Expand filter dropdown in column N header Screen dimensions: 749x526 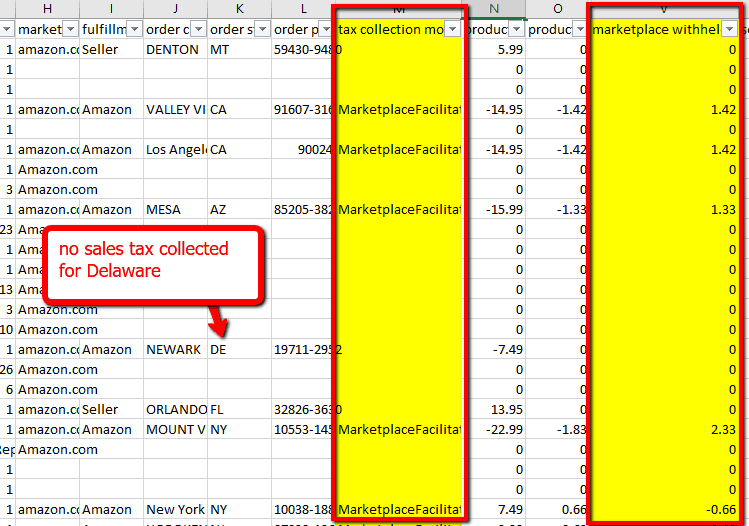(x=517, y=30)
